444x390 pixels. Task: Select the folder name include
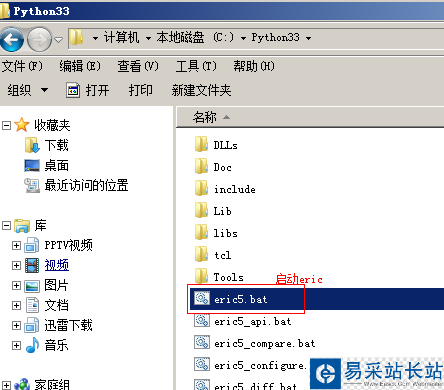(x=235, y=189)
